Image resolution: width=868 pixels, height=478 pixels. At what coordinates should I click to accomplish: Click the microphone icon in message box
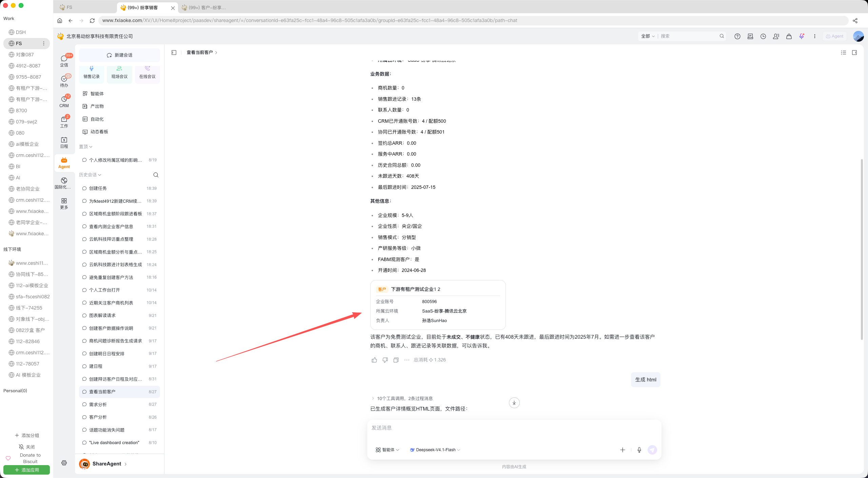[639, 450]
